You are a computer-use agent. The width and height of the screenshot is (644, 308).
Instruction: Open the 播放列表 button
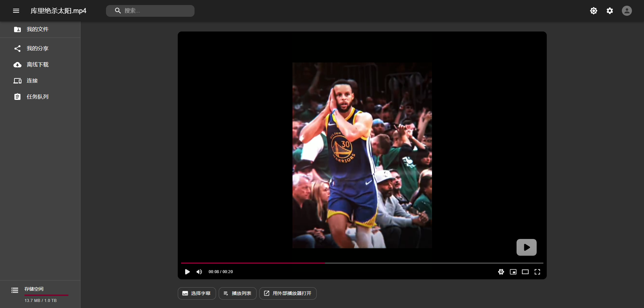[237, 293]
